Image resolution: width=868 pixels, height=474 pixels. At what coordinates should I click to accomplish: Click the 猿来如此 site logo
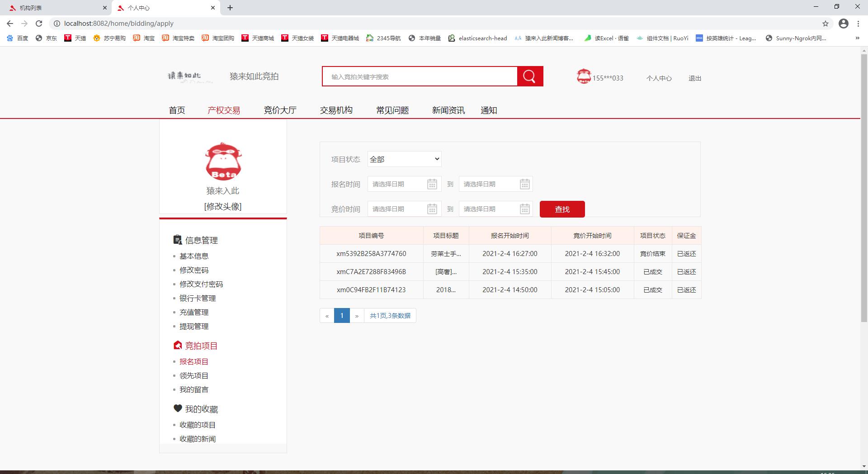[190, 76]
